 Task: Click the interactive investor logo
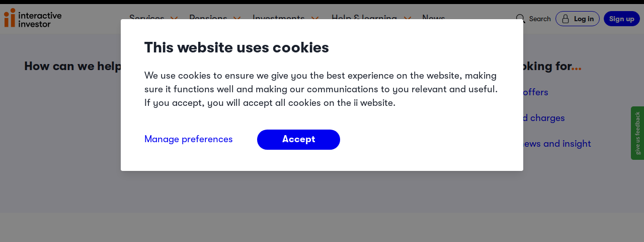[33, 18]
